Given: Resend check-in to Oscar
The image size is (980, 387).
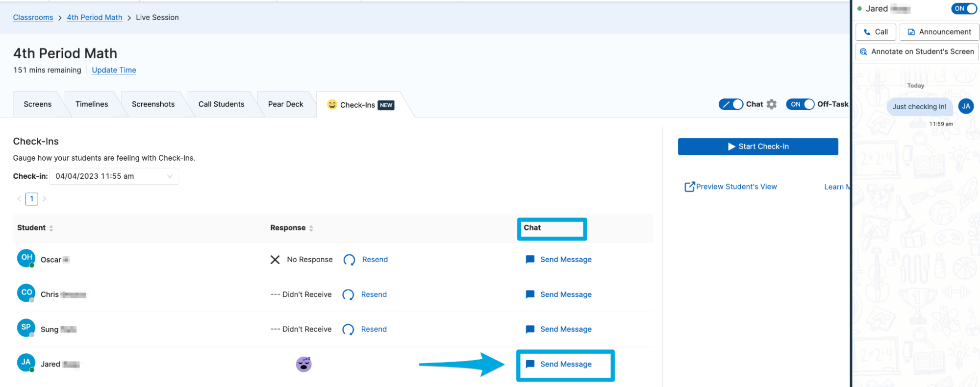Looking at the screenshot, I should (375, 260).
